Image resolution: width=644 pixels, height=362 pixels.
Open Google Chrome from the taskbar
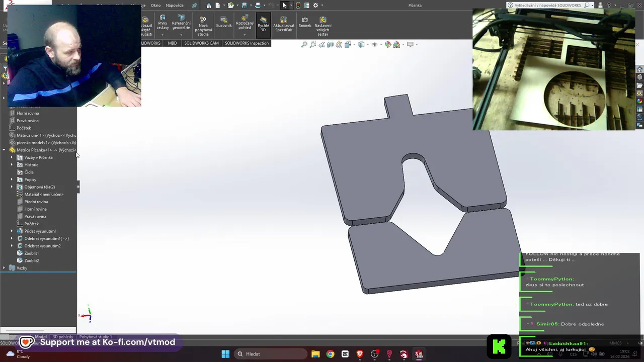click(330, 354)
